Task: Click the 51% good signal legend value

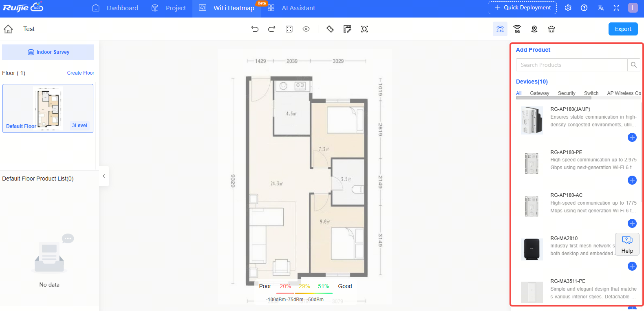Action: (324, 286)
